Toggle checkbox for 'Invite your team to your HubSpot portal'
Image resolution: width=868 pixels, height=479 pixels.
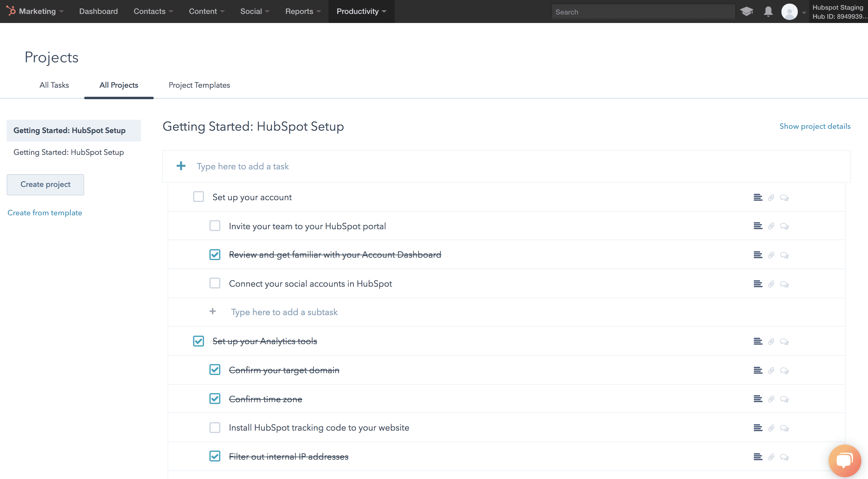click(x=214, y=226)
